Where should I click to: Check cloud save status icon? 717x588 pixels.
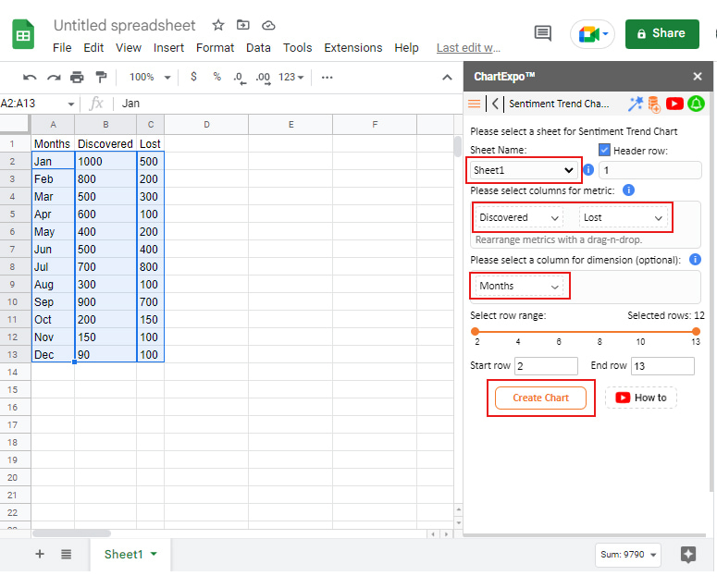tap(268, 26)
